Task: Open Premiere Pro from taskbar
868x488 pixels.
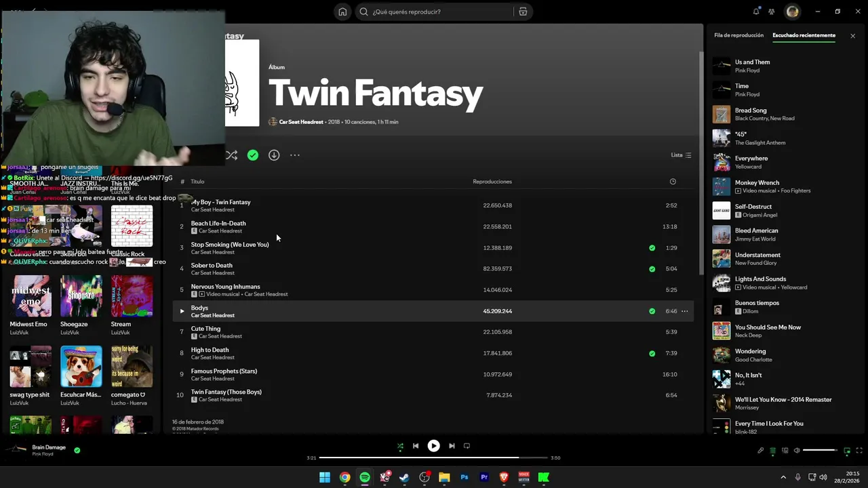Action: coord(484,477)
